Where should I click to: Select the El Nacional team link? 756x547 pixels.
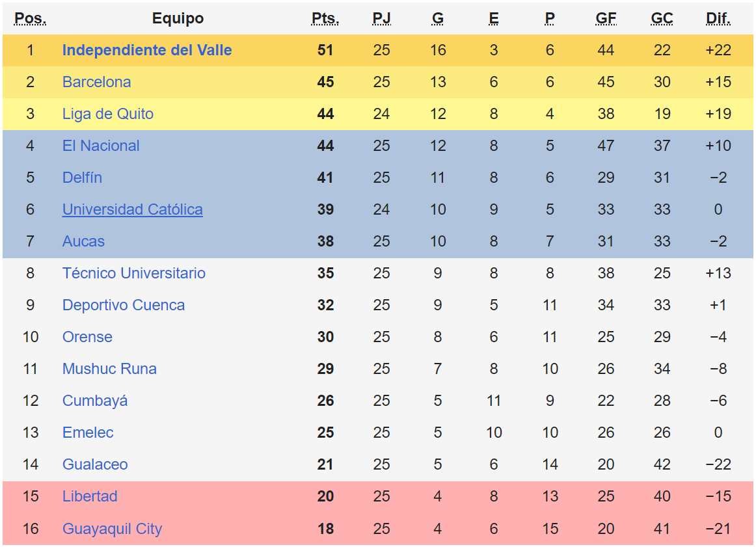click(101, 146)
